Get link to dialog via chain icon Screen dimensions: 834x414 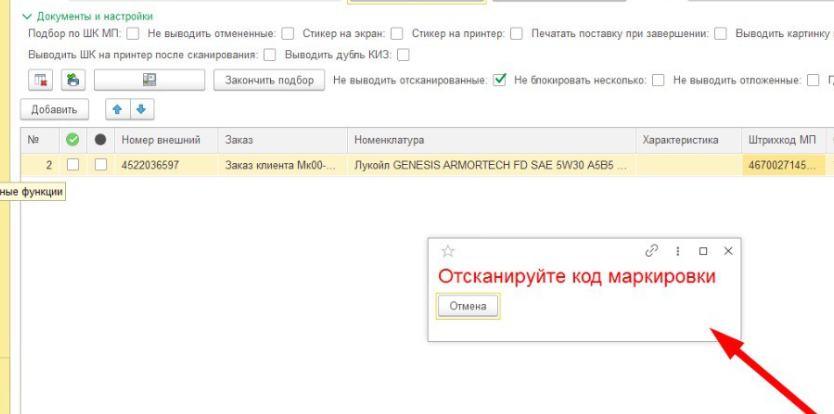(652, 251)
